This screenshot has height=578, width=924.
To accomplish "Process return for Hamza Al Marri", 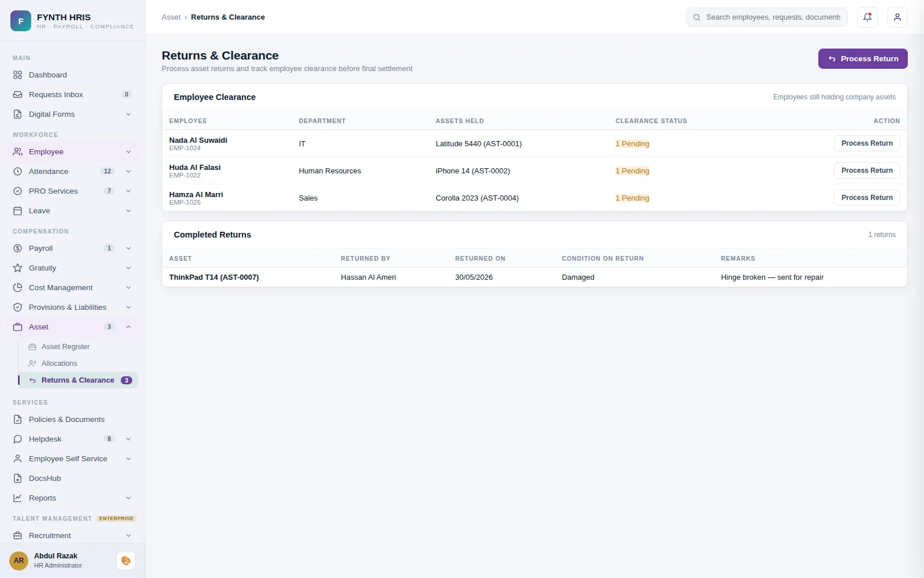I will tap(867, 198).
